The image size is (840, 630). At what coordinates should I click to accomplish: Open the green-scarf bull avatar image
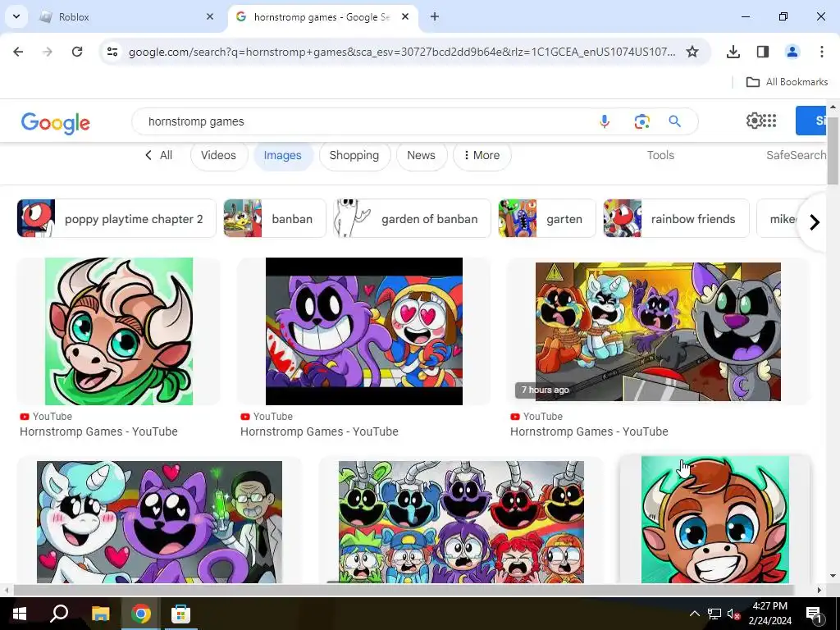(119, 331)
